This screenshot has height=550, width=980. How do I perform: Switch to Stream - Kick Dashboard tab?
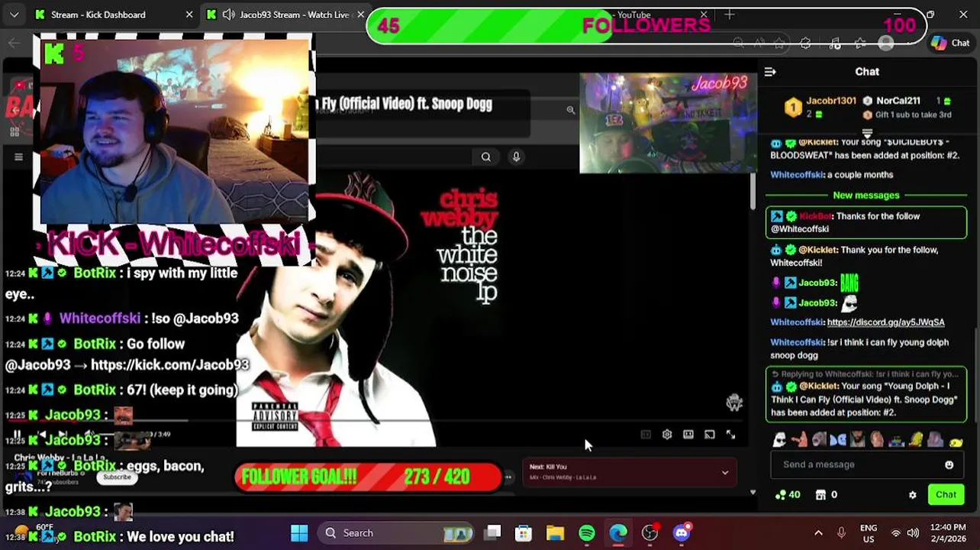pos(98,15)
